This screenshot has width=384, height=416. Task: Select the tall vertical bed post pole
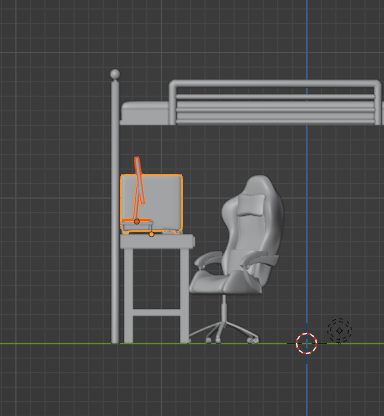pos(115,211)
